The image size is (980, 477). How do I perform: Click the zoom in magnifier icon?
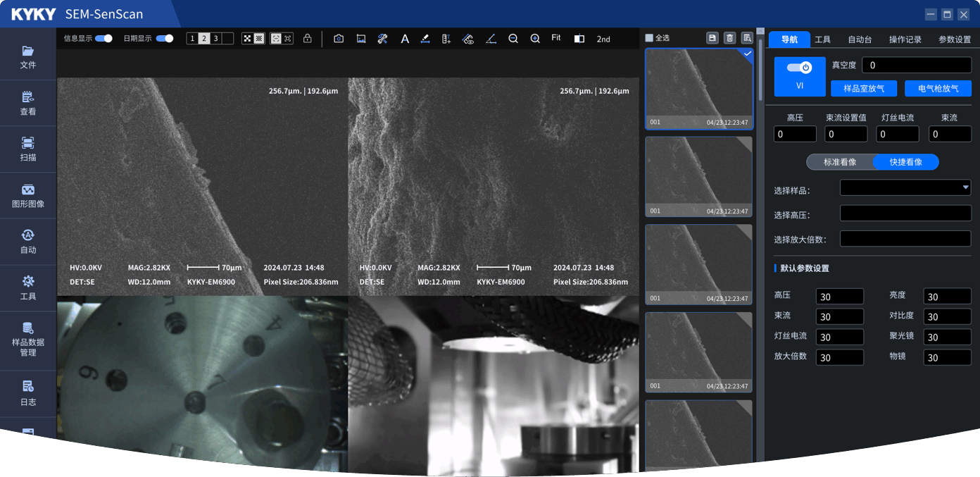coord(535,39)
